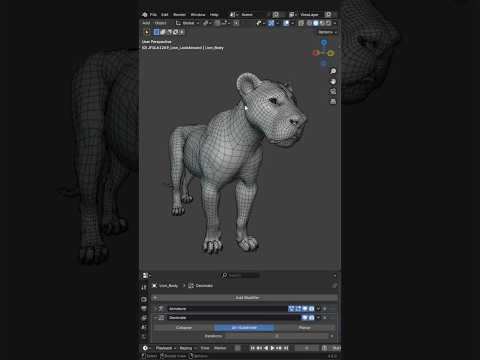Open the Tool properties tab icon
Viewport: 480px width, 360px height.
tap(144, 287)
